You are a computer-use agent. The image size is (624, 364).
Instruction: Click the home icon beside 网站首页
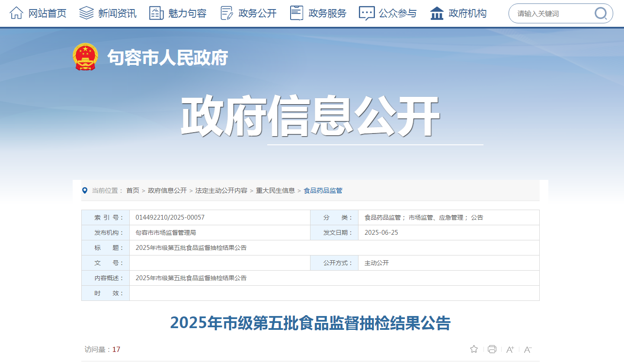coord(16,13)
